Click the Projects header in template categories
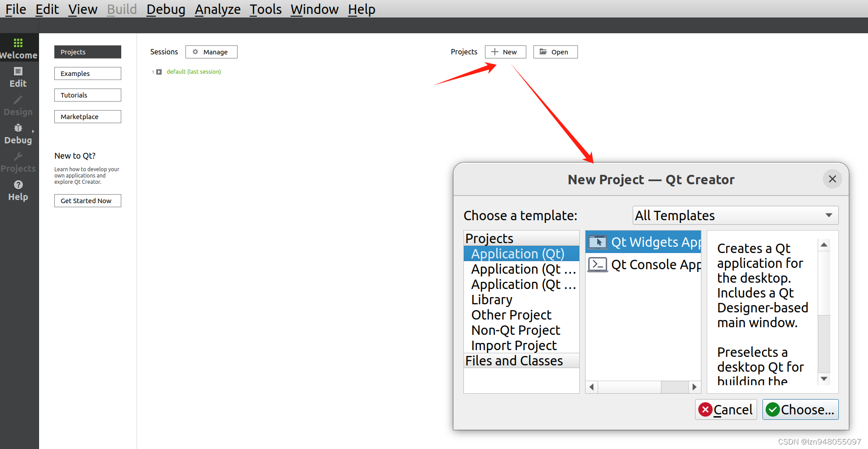 (521, 239)
